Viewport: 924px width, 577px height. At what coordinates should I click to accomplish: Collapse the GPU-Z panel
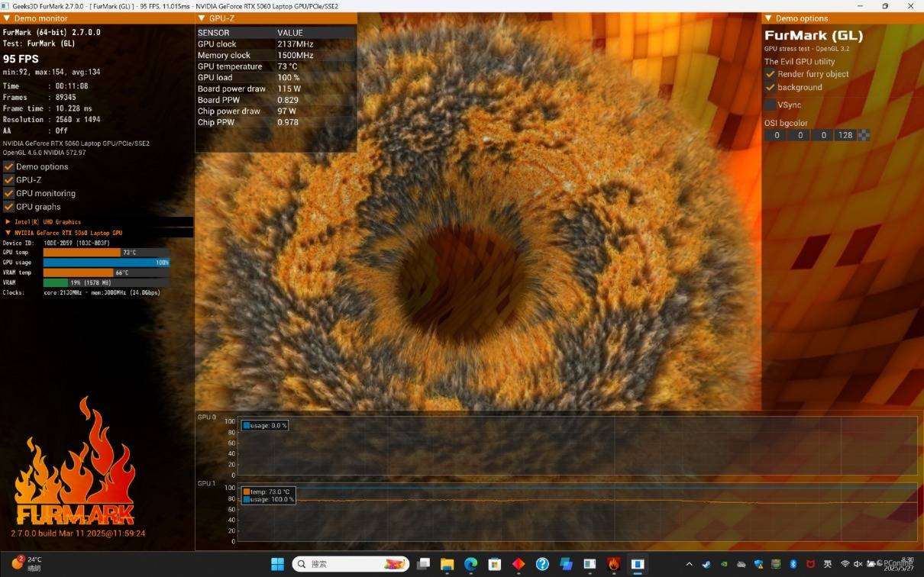tap(202, 18)
